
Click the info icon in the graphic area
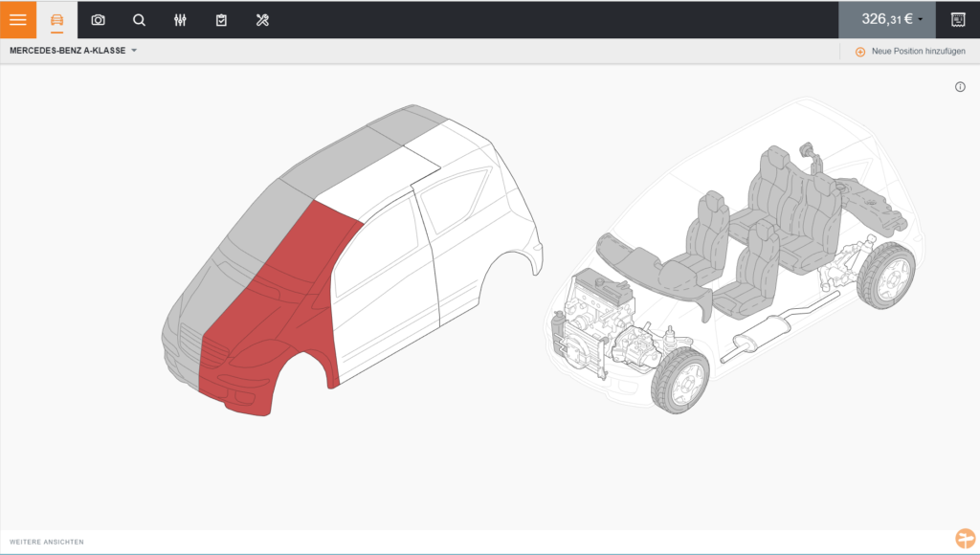pyautogui.click(x=960, y=87)
